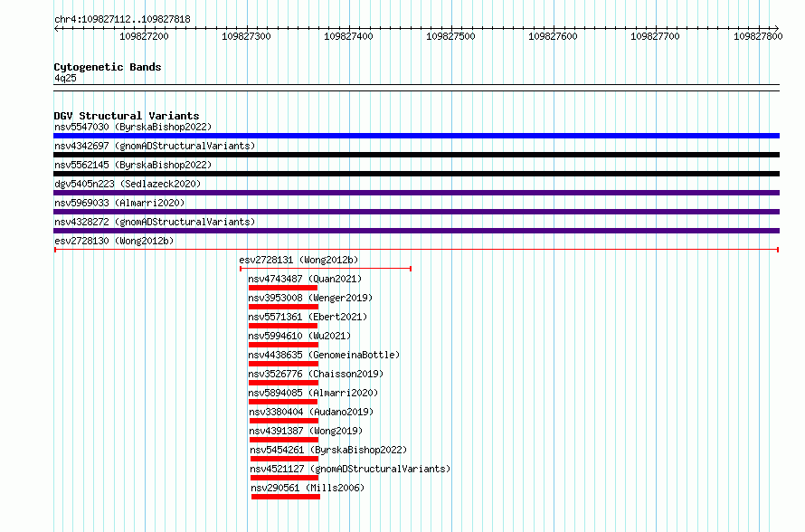805x532 pixels.
Task: Click ruler position 109827800
Action: tap(758, 36)
